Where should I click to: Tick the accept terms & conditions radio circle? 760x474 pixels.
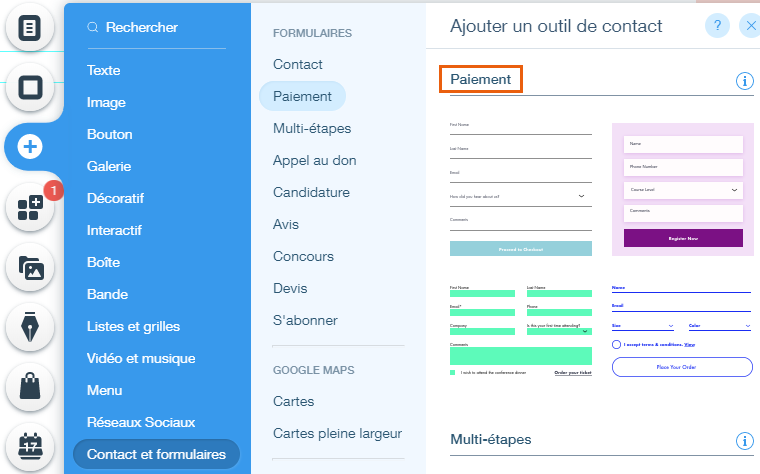(616, 345)
